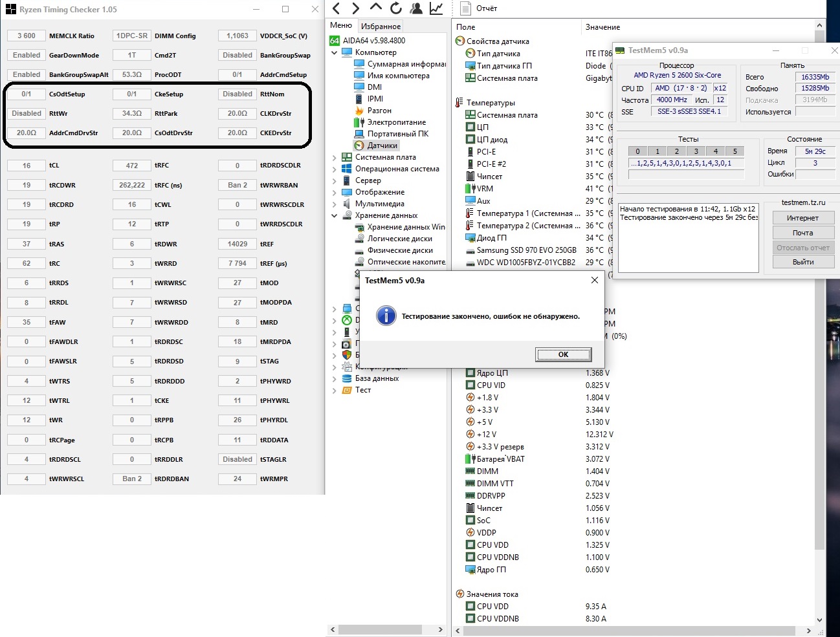Click the Всего memory value 16335Mb
Viewport: 840px width, 637px height.
coord(815,77)
